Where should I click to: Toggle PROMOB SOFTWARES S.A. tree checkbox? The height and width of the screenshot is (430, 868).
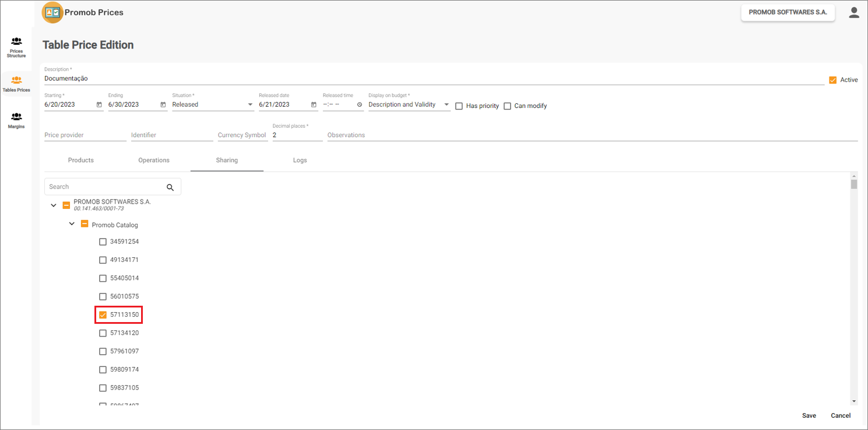(x=66, y=205)
